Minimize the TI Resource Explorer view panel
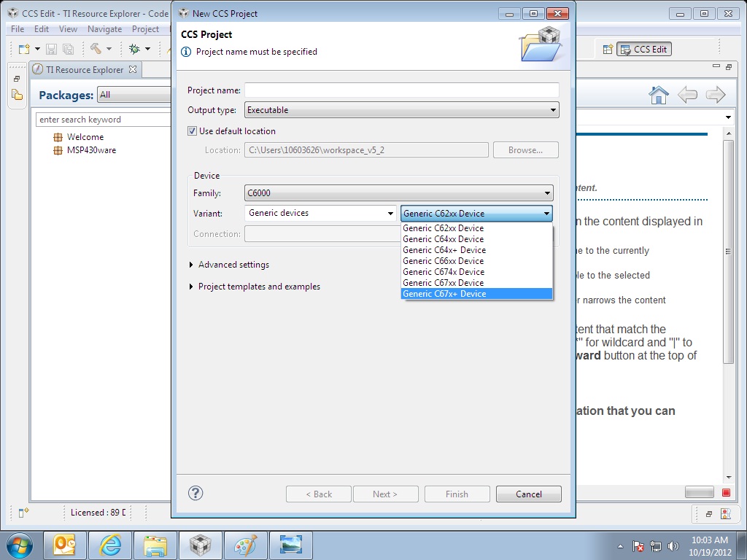This screenshot has height=560, width=747. pyautogui.click(x=716, y=66)
